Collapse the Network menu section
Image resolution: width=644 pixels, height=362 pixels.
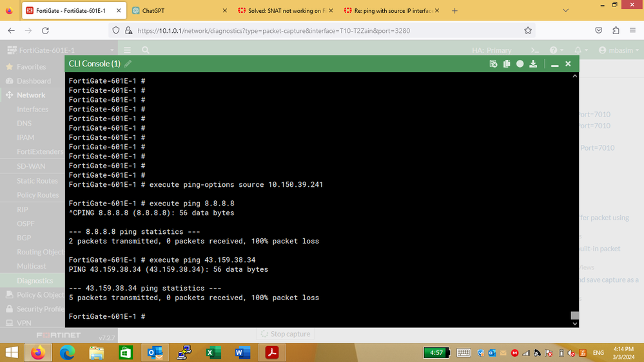[x=32, y=95]
